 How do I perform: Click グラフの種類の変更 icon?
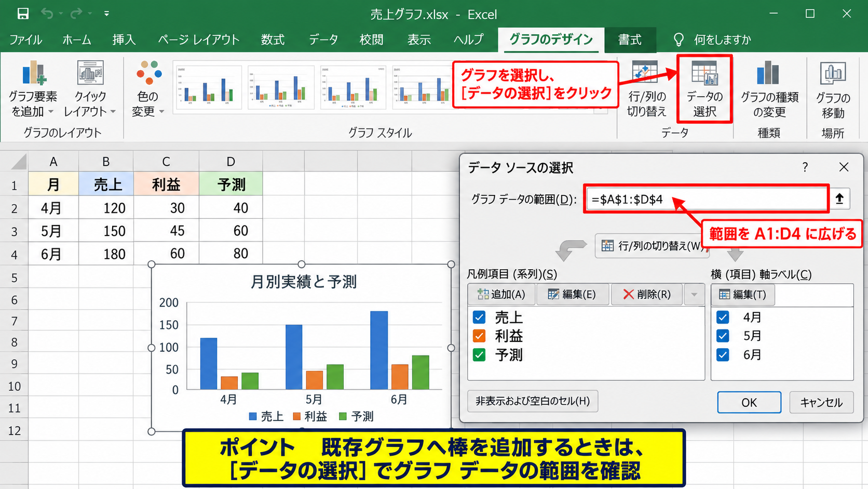pyautogui.click(x=769, y=88)
